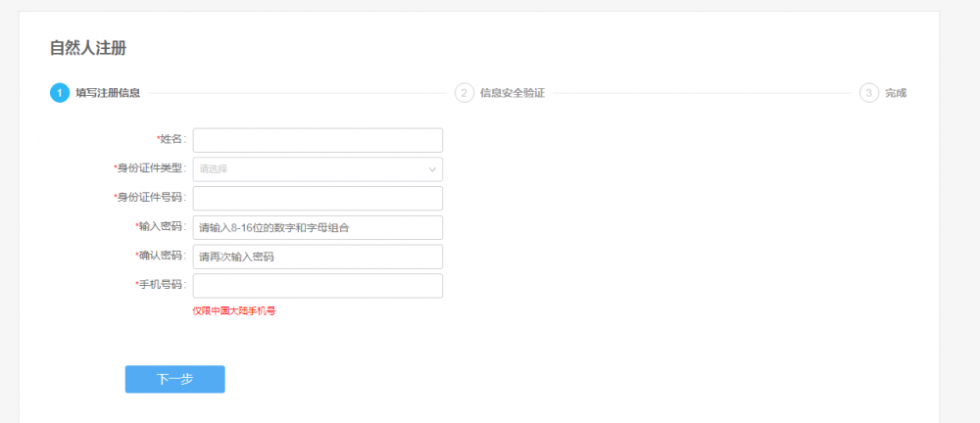This screenshot has height=423, width=980.
Task: Click the 确认密码 field to re-enter password
Action: tap(318, 257)
